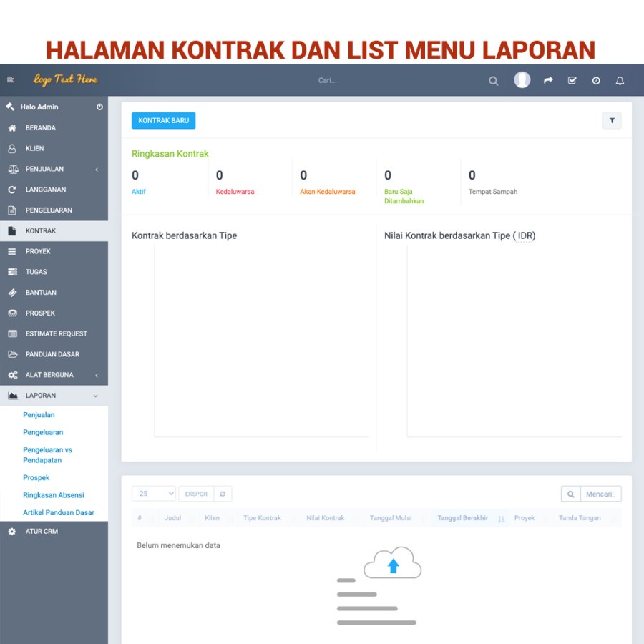Expand the Alat Berguna submenu chevron
Screen dimensions: 644x644
point(97,375)
